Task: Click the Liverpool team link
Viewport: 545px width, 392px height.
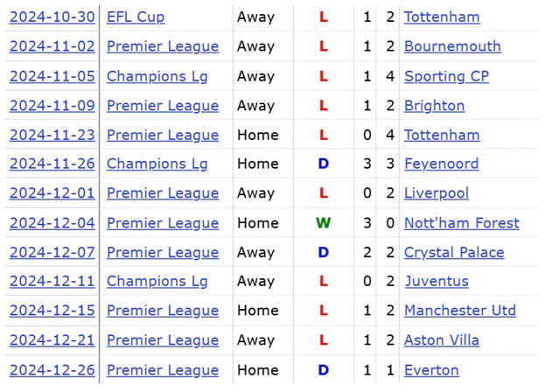Action: pos(436,193)
